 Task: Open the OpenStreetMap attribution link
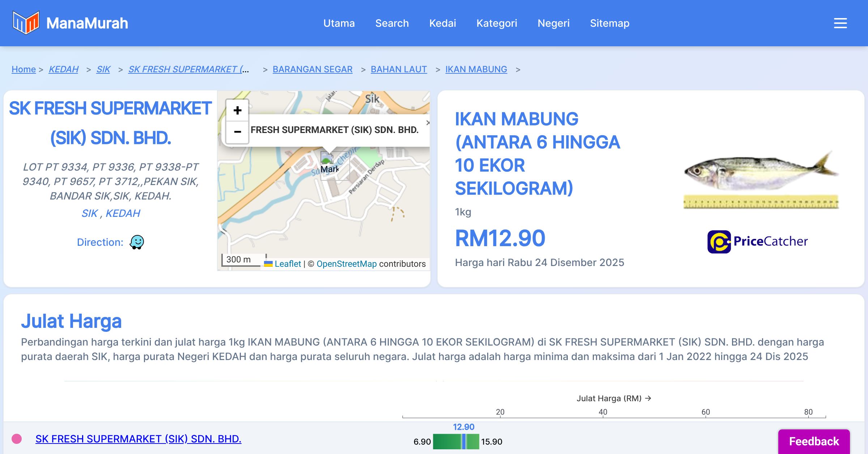346,264
